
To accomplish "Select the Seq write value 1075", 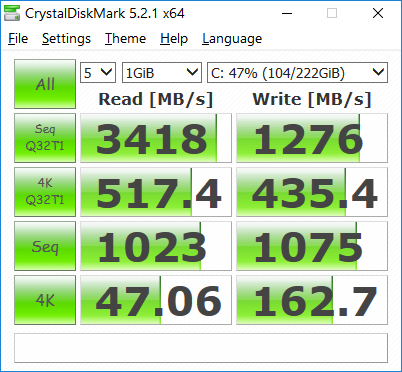I will tap(312, 246).
